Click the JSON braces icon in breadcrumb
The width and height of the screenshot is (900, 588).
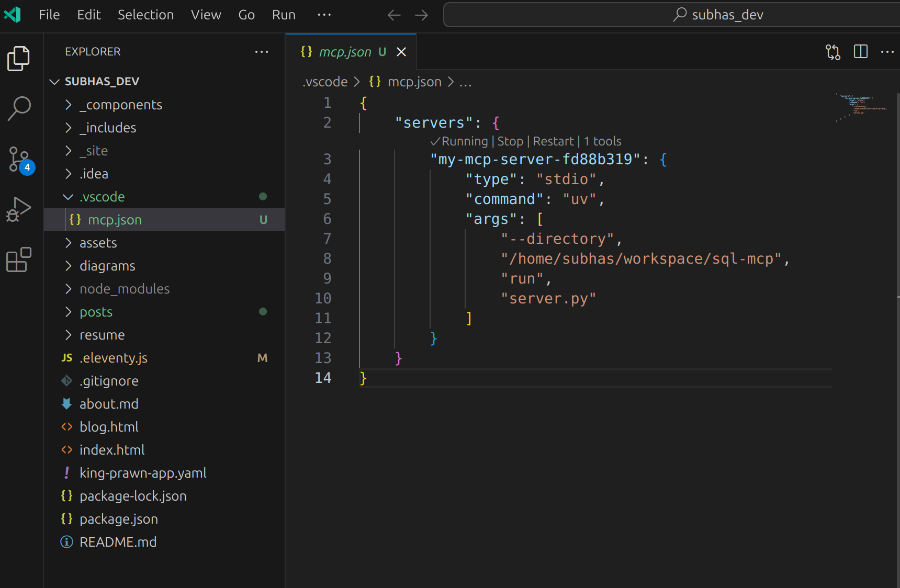(375, 82)
